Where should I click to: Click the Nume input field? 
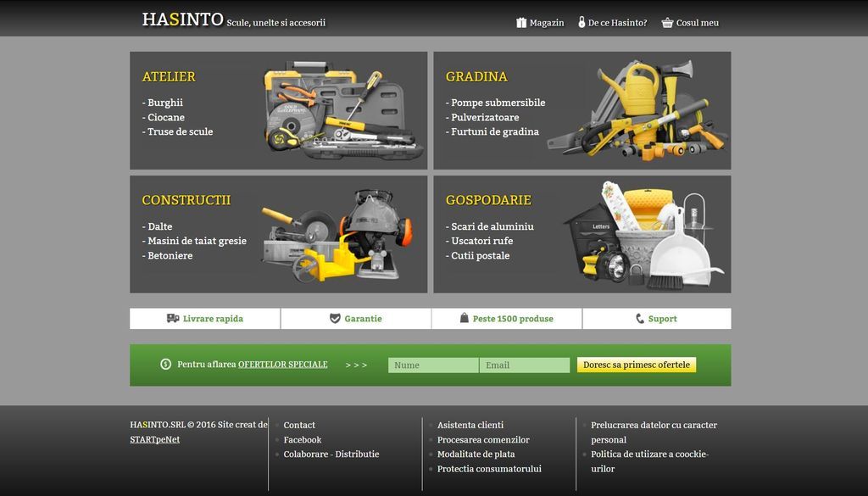pos(433,365)
